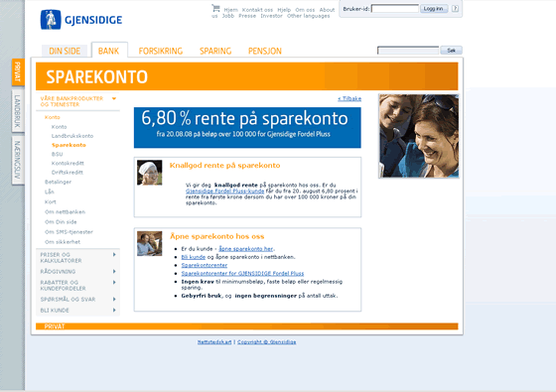Click the photo of two smiling women

(x=419, y=136)
